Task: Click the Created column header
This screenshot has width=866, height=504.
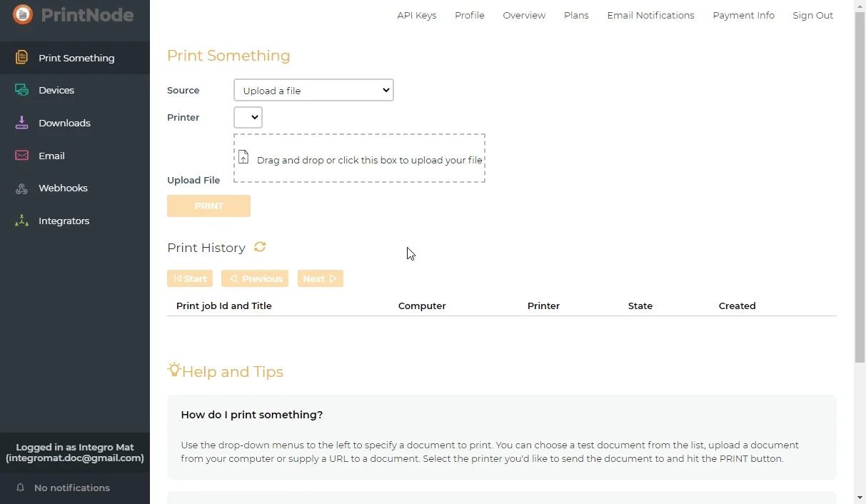Action: coord(737,306)
